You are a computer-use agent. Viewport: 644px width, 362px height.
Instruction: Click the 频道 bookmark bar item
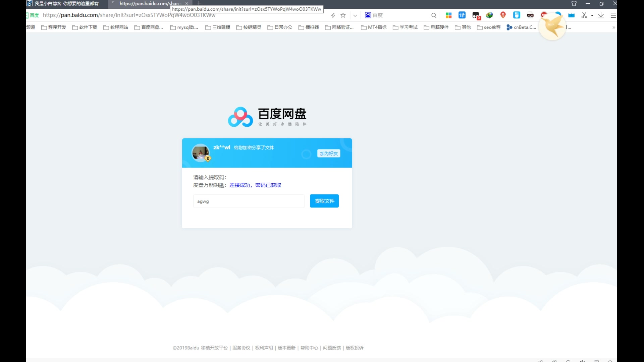click(31, 27)
